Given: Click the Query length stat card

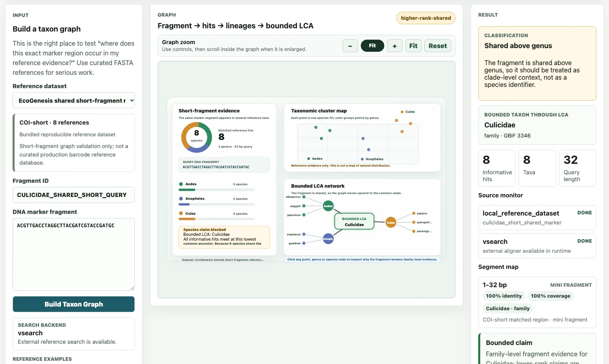Looking at the screenshot, I should point(578,168).
